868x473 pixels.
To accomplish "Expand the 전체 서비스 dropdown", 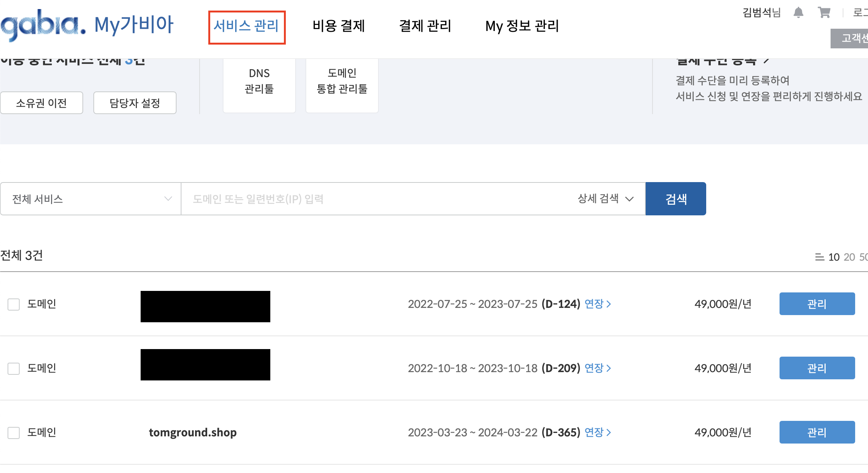I will (91, 199).
